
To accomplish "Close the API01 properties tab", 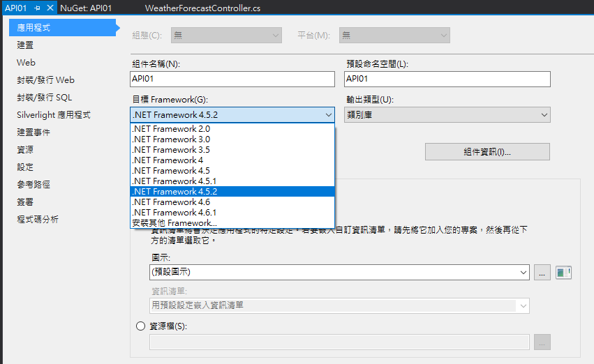I will 50,8.
